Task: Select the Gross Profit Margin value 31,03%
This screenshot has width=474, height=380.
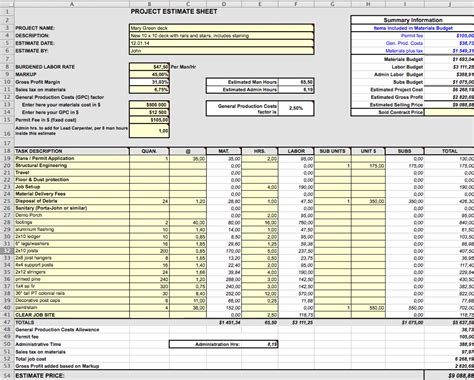Action: pos(149,82)
